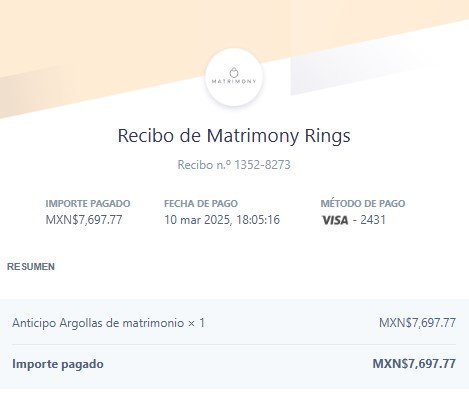Select the MXN$7,697.77 amount under Importe Pagado
469x415 pixels.
(x=84, y=220)
